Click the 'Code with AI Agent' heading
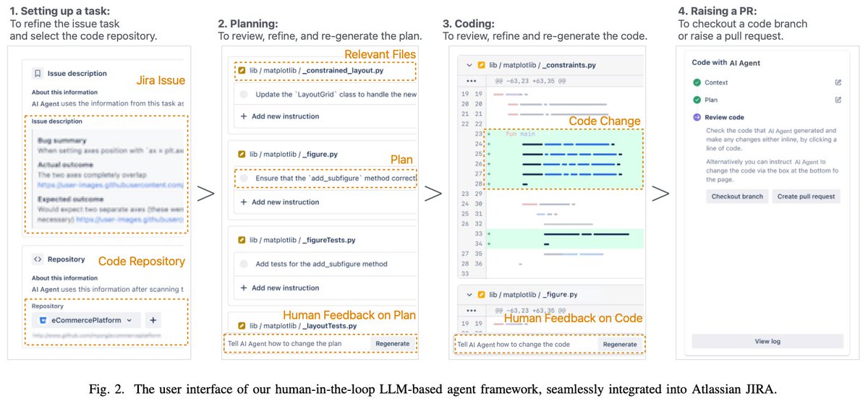868x401 pixels. coord(726,63)
